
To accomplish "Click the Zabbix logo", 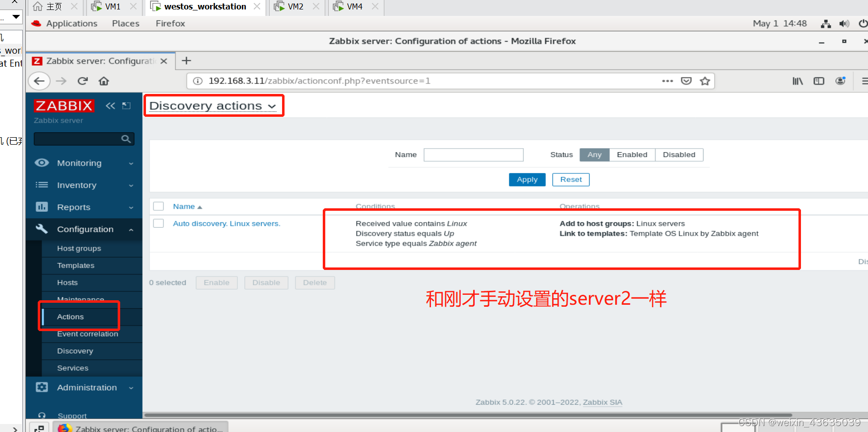I will [64, 105].
